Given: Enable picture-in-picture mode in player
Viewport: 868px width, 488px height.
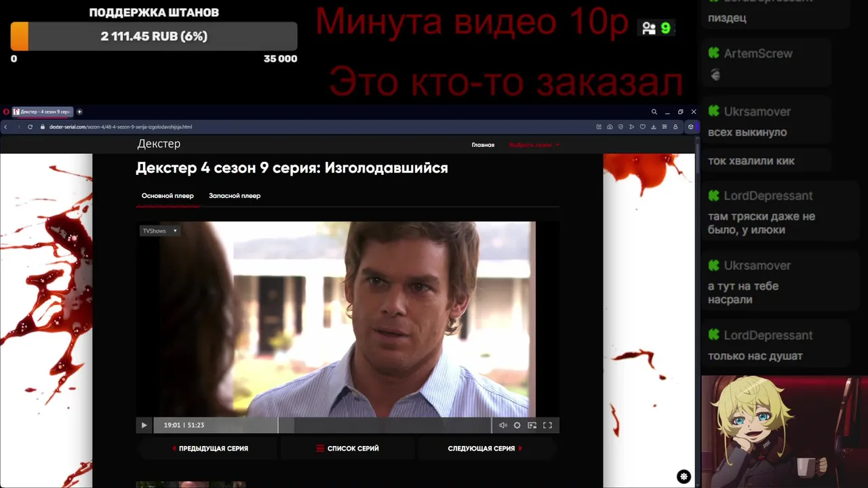Looking at the screenshot, I should [532, 425].
